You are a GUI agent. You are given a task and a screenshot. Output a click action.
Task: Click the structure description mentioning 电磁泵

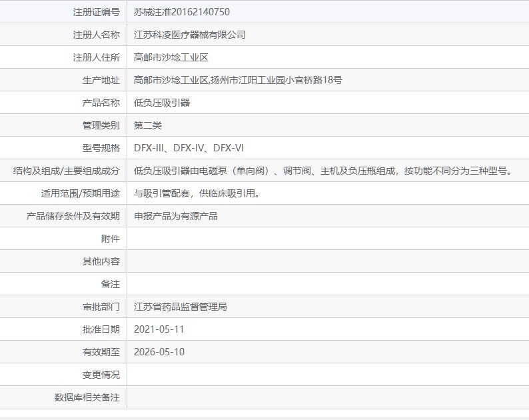[x=323, y=171]
